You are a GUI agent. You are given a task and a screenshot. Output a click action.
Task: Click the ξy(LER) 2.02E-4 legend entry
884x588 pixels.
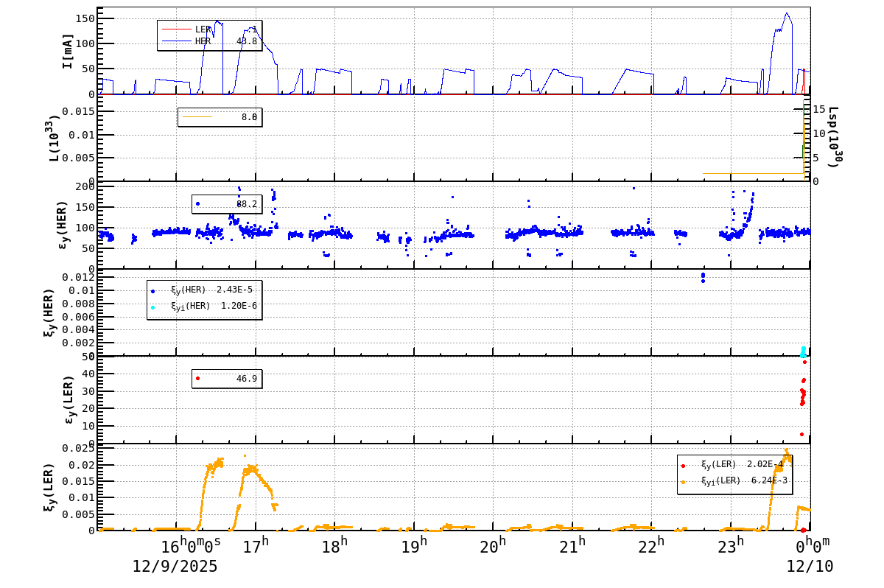click(733, 464)
